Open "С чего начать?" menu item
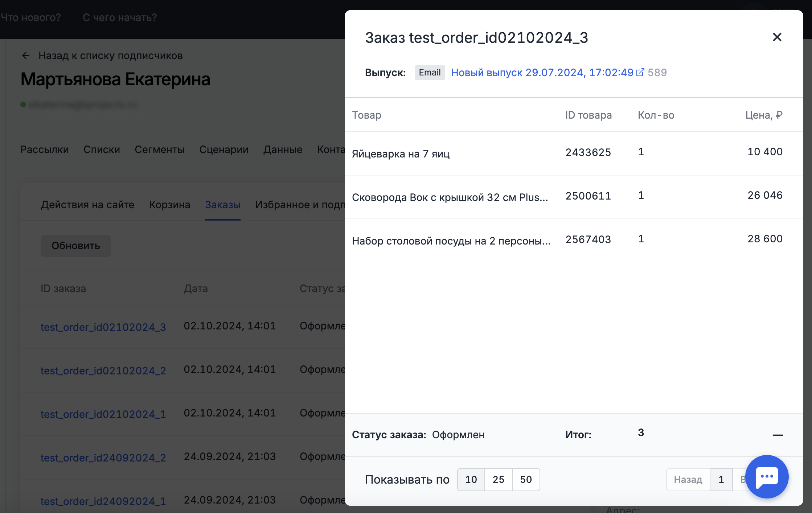Viewport: 812px width, 513px height. tap(120, 17)
